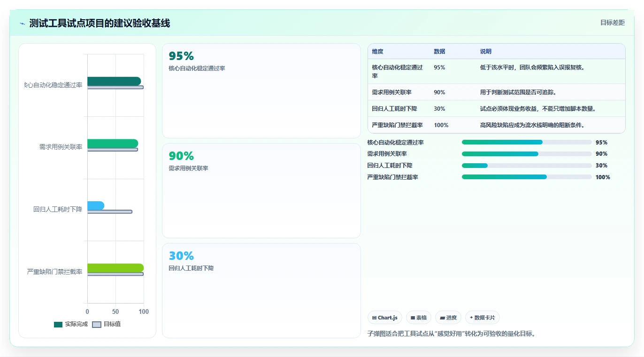
Task: Click the footnote 子弹图适合把工具试点 sentence
Action: [452, 334]
